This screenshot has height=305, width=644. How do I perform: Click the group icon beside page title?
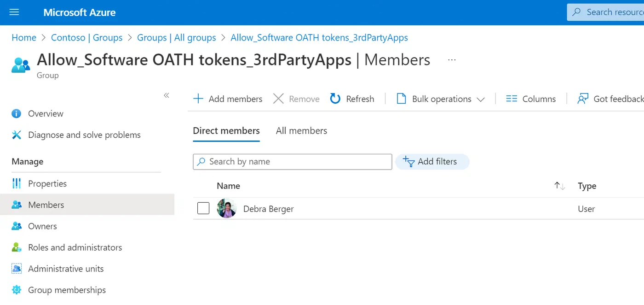(x=21, y=65)
